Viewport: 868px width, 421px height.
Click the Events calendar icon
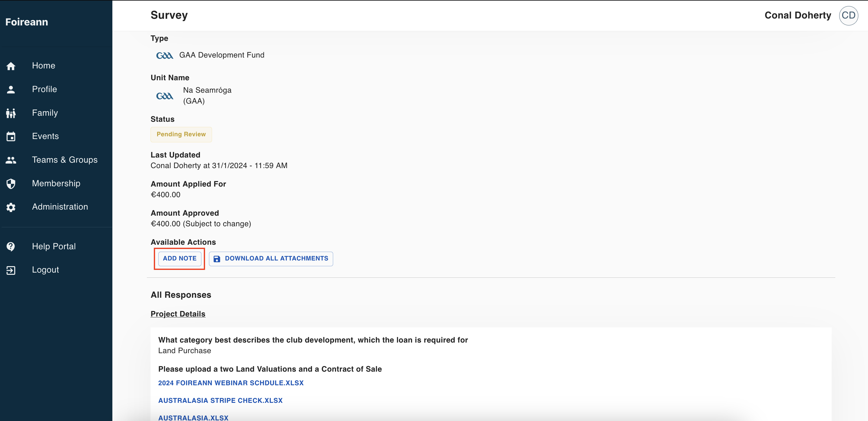point(11,136)
